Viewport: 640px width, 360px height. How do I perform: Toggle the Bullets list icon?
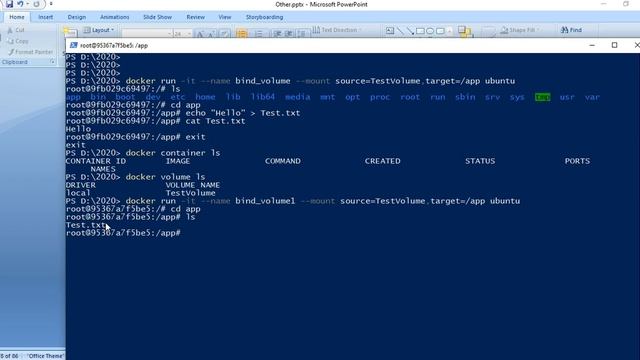[242, 34]
